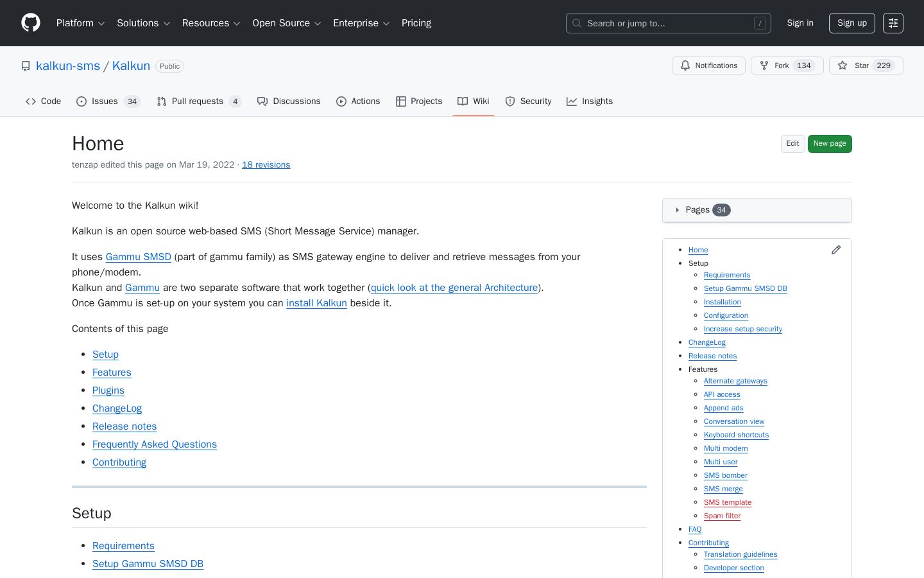Click the magnifier icon in search box
Screen dimensions: 924x578
(577, 23)
